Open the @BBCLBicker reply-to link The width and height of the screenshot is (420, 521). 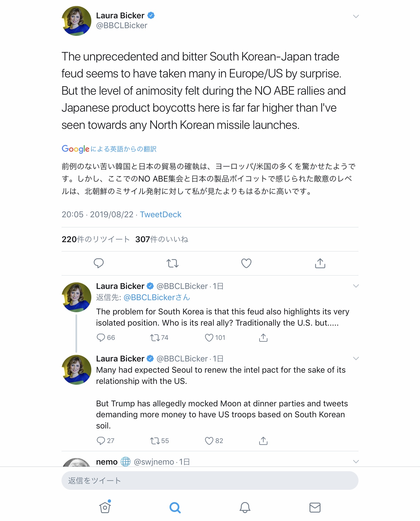point(157,297)
